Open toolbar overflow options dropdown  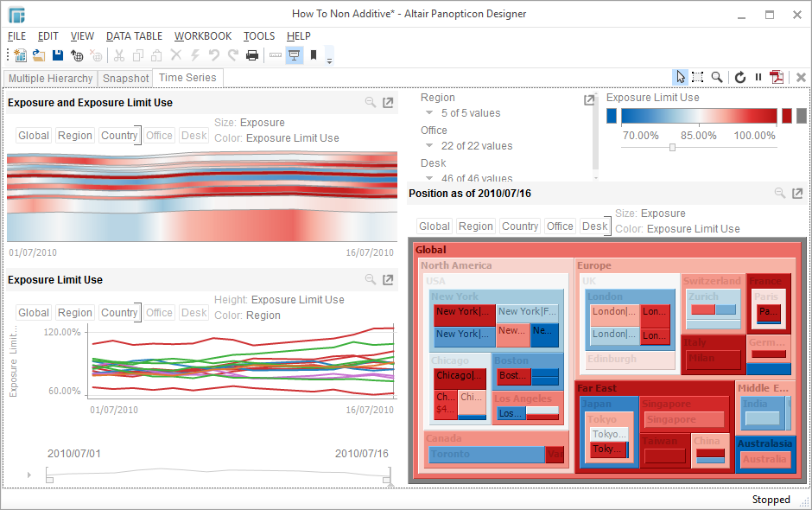[329, 57]
